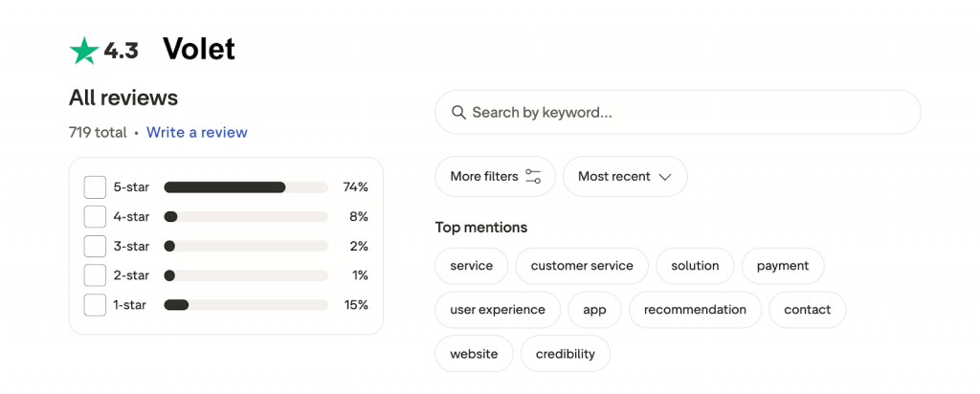Select the app mention tag

point(594,310)
